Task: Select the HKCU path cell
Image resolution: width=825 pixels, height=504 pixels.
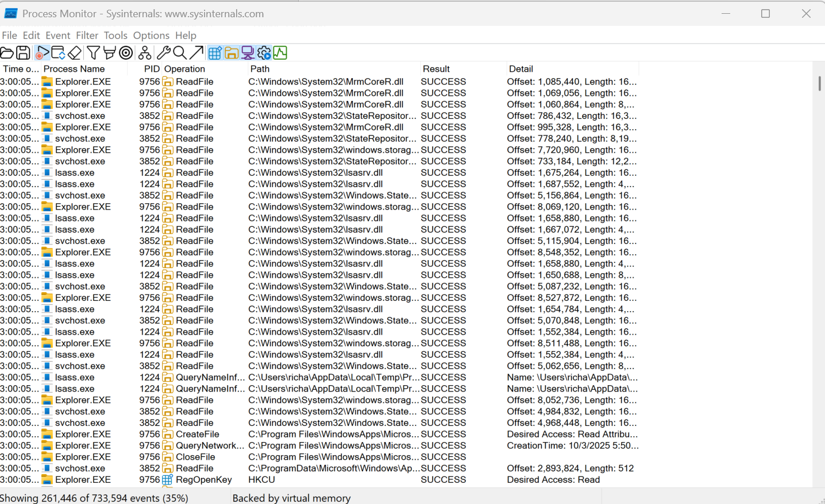Action: tap(261, 480)
